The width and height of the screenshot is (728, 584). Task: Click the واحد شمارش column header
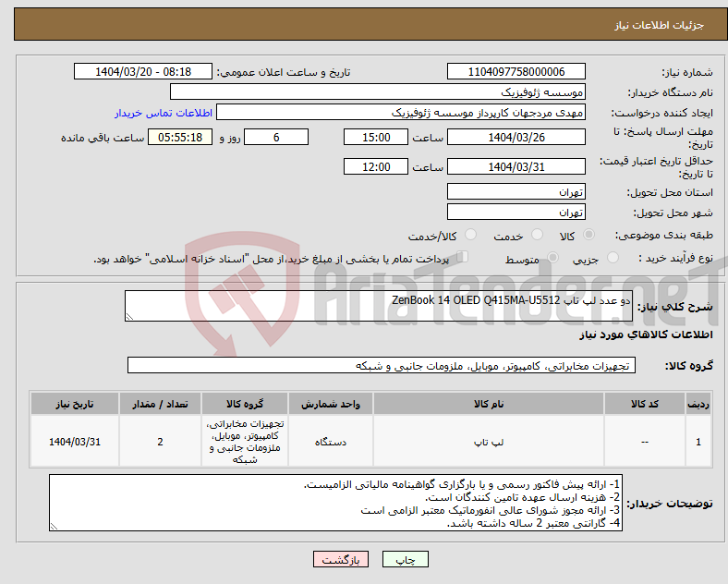click(331, 404)
